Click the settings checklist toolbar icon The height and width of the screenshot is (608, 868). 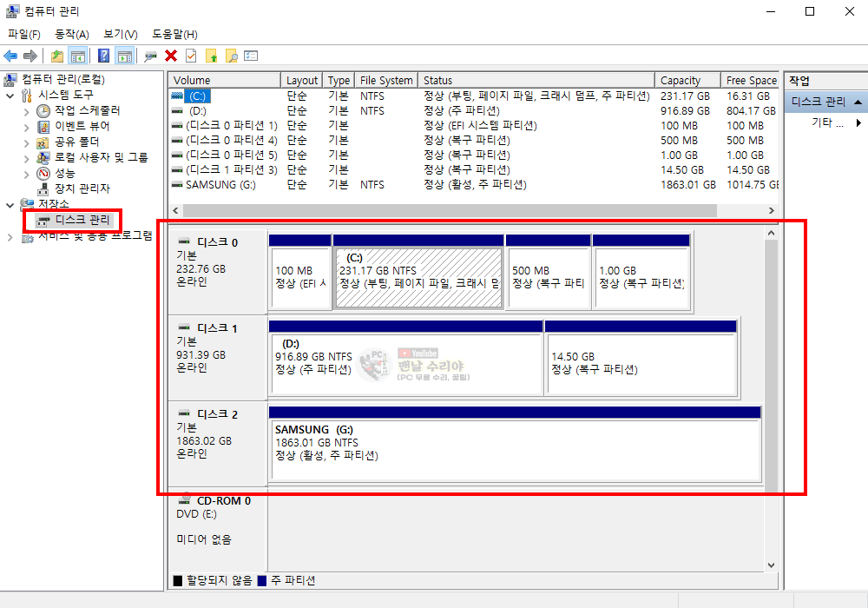click(251, 56)
